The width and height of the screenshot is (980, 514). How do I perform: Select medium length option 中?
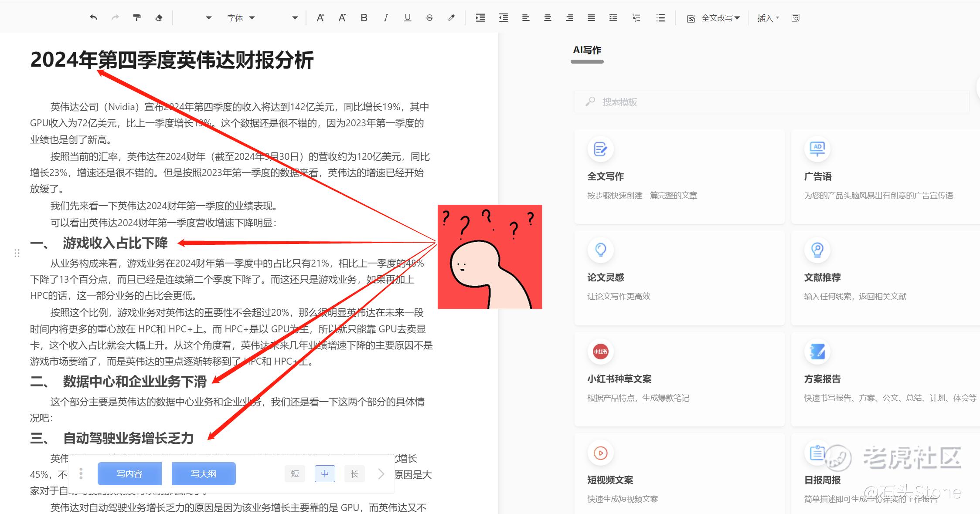(x=325, y=473)
